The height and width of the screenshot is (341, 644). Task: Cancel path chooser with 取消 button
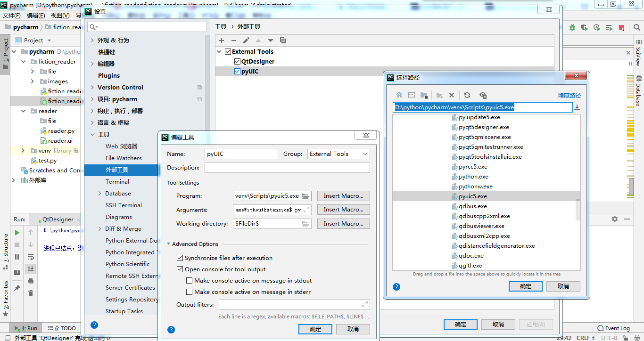(x=563, y=286)
